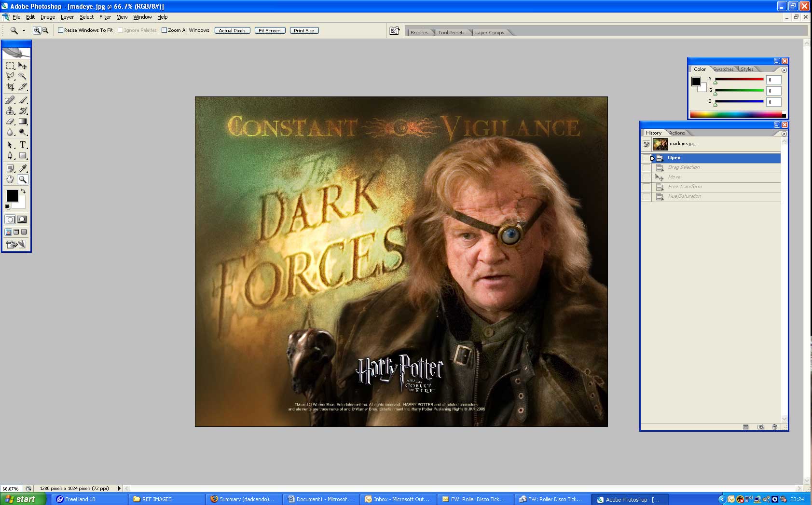Create new snapshot in History panel
Viewport: 812px width, 505px height.
[761, 427]
